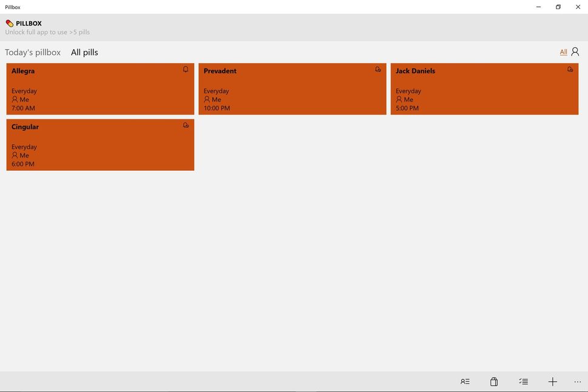Screen dimensions: 588x392
Task: Click the Unlock full app link
Action: click(x=47, y=32)
